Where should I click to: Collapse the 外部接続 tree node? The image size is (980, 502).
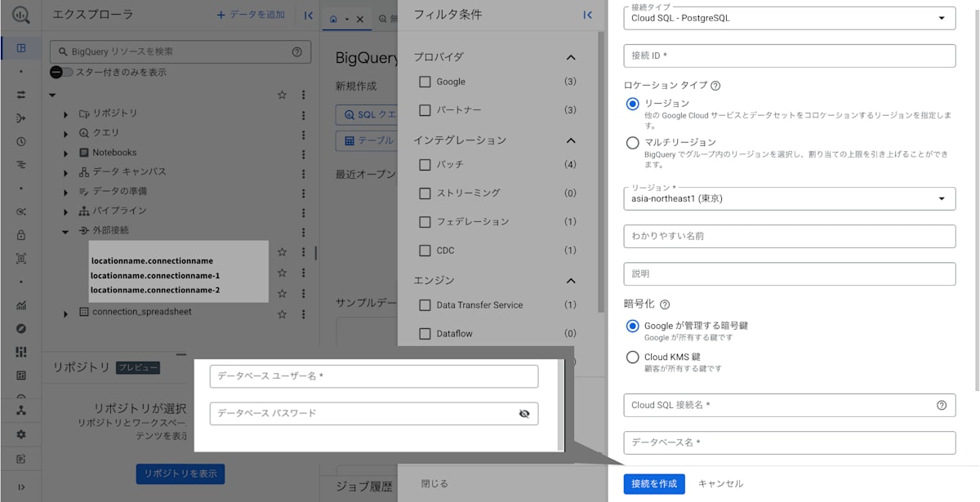click(x=66, y=231)
